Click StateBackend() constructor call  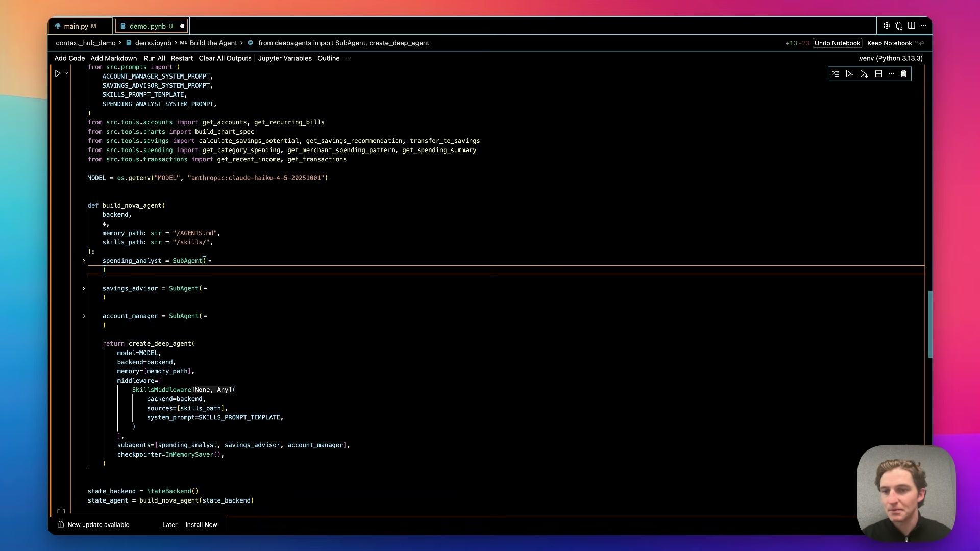coord(173,491)
